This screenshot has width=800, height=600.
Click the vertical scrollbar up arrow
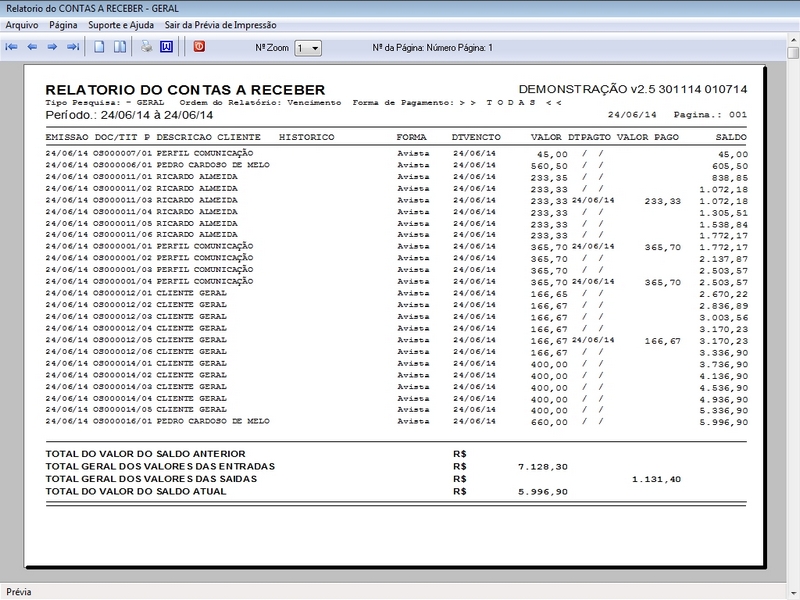point(793,40)
